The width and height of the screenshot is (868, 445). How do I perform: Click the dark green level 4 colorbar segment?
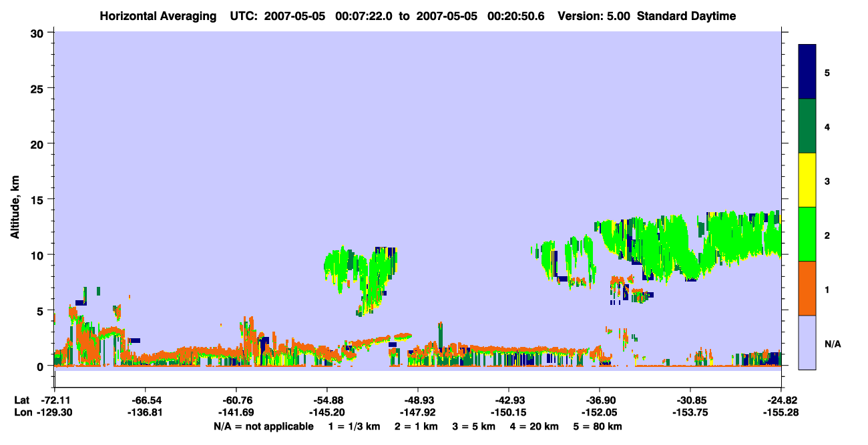[x=807, y=126]
